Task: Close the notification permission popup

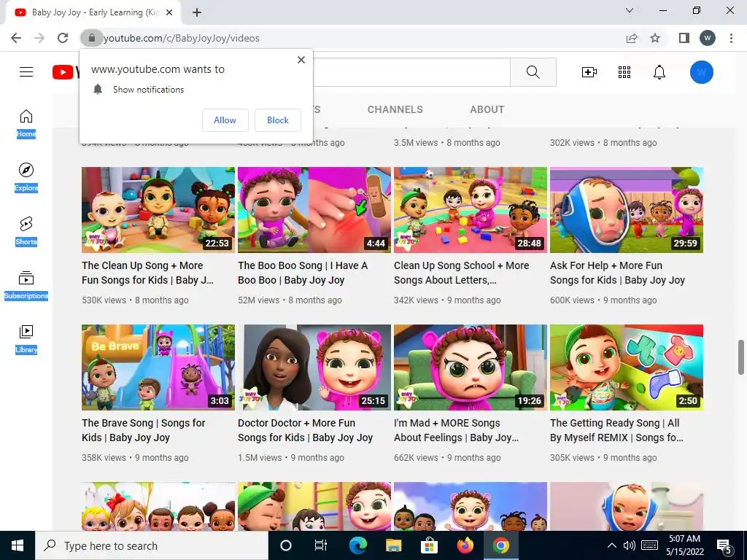Action: 301,60
